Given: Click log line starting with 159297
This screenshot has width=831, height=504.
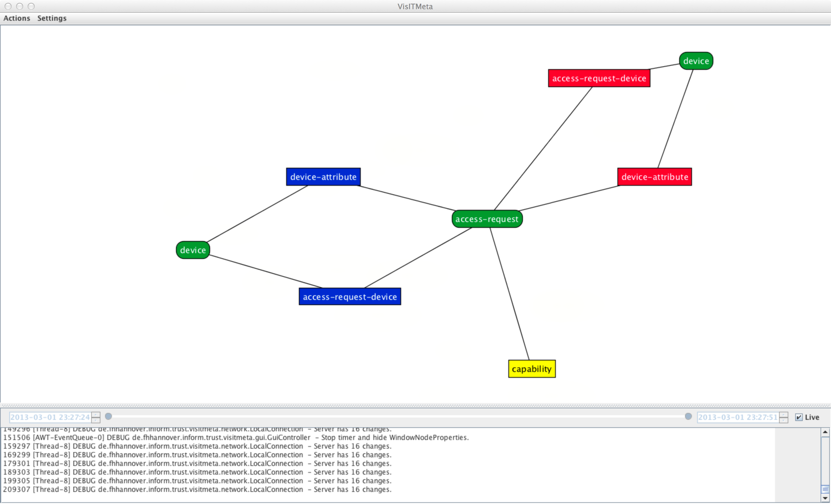Looking at the screenshot, I should [x=197, y=446].
